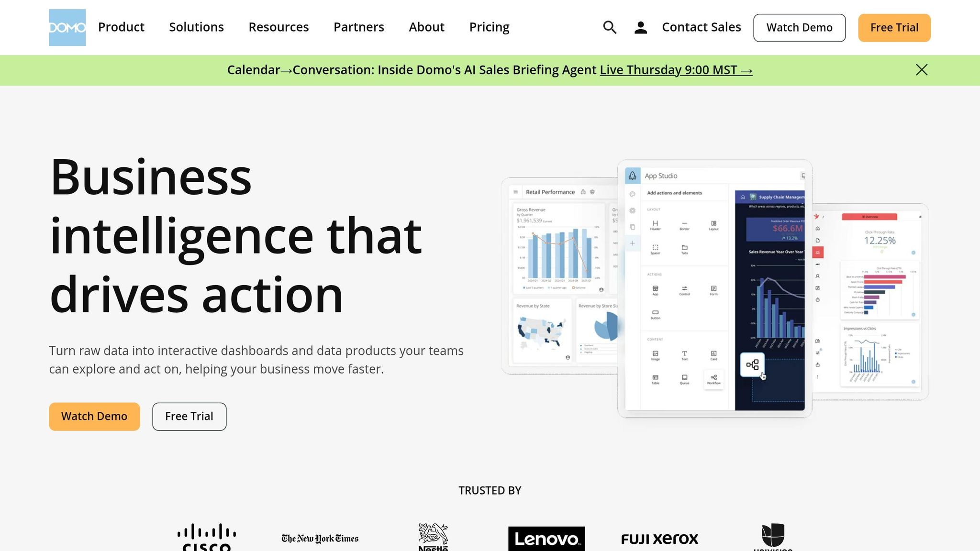The image size is (980, 551).
Task: Click the "$66.6M" revenue figure
Action: coord(788,229)
